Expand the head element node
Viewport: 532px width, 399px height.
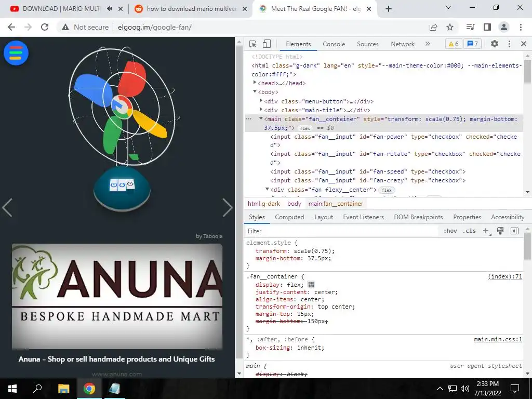pos(255,83)
